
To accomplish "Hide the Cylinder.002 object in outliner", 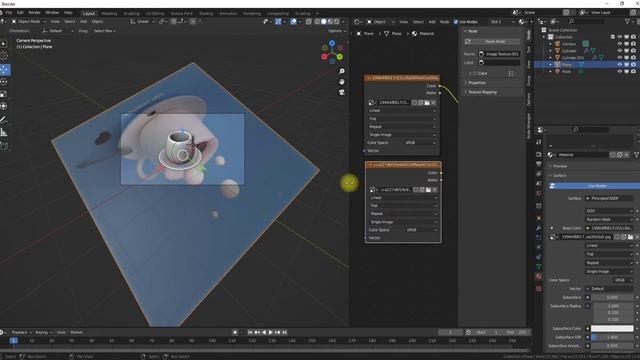I will (x=620, y=58).
